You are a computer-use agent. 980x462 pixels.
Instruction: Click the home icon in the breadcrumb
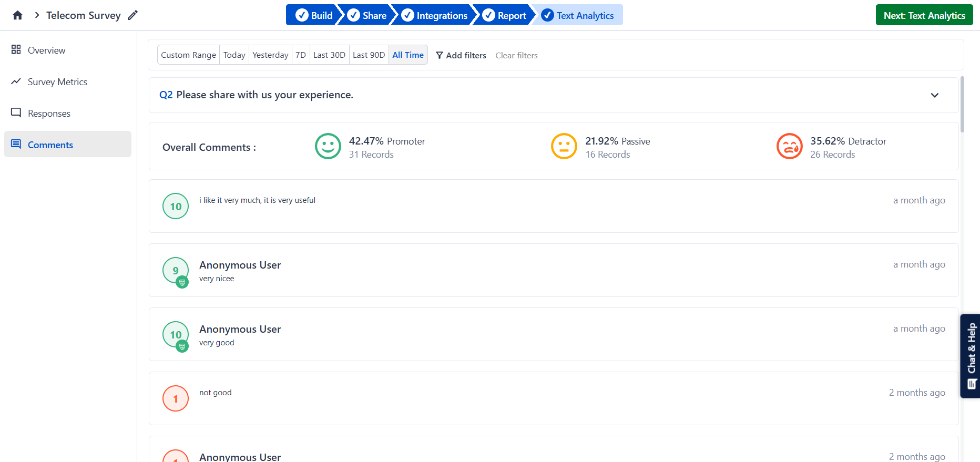pyautogui.click(x=17, y=15)
